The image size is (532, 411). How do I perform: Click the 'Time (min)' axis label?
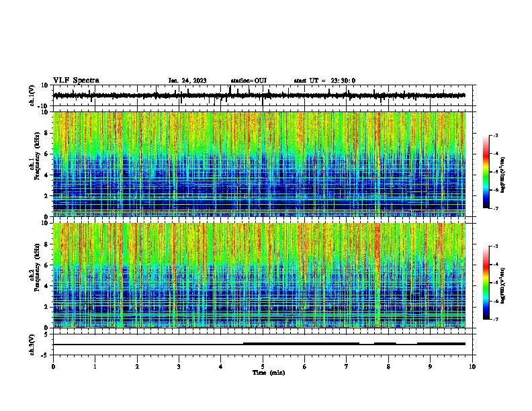[269, 373]
